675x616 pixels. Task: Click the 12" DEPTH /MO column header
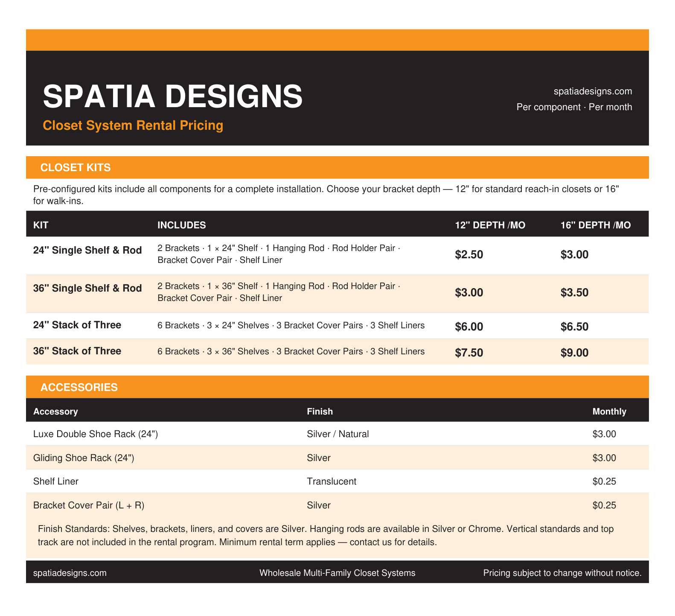click(x=490, y=225)
